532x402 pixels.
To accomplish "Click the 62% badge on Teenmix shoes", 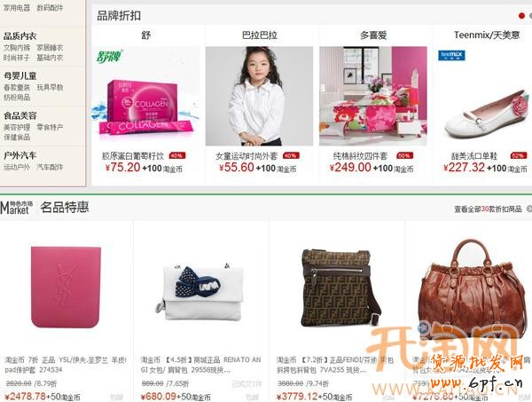I will pyautogui.click(x=518, y=156).
